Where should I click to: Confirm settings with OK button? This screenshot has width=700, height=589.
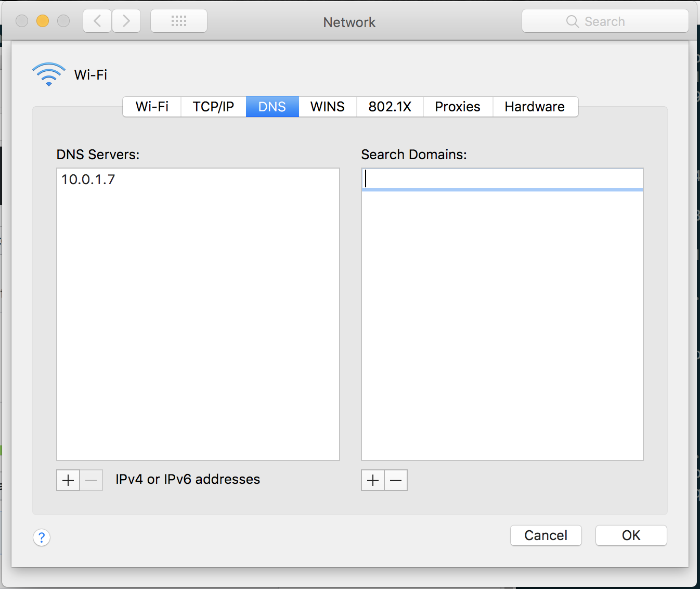click(x=631, y=535)
